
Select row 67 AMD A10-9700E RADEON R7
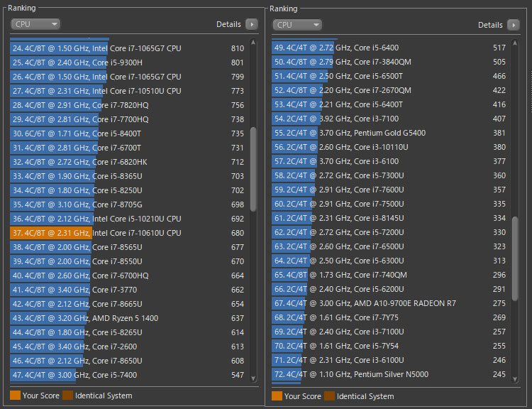(x=390, y=303)
